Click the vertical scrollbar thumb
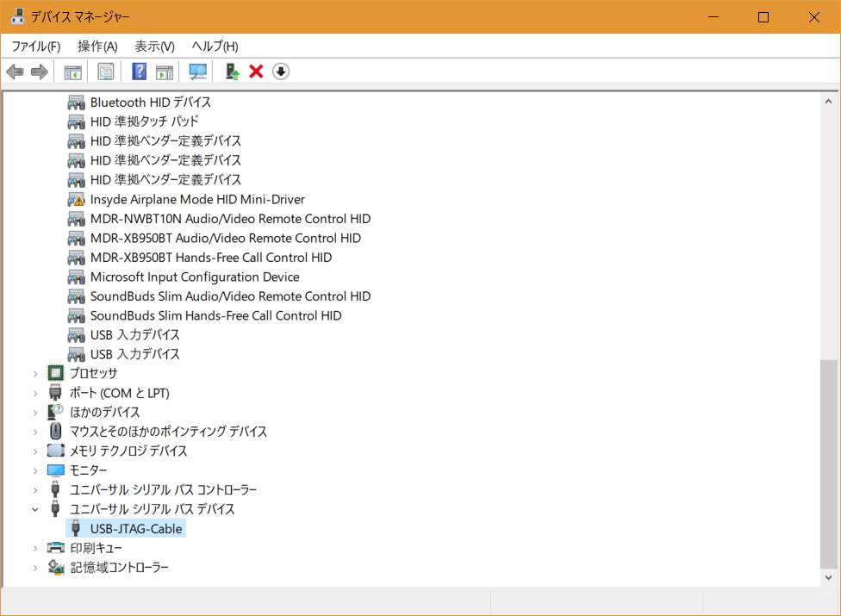This screenshot has height=616, width=841. pyautogui.click(x=829, y=464)
